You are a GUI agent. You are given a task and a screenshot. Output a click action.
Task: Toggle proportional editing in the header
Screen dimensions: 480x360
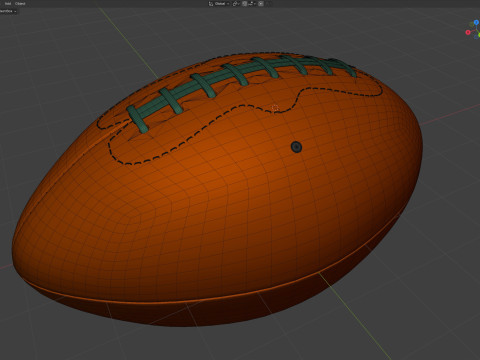click(261, 4)
